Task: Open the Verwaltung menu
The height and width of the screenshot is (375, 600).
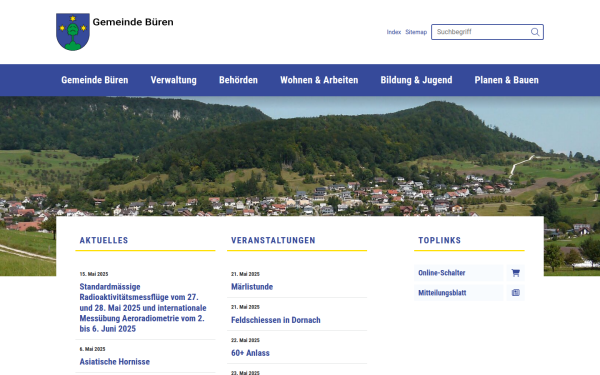Action: tap(174, 80)
